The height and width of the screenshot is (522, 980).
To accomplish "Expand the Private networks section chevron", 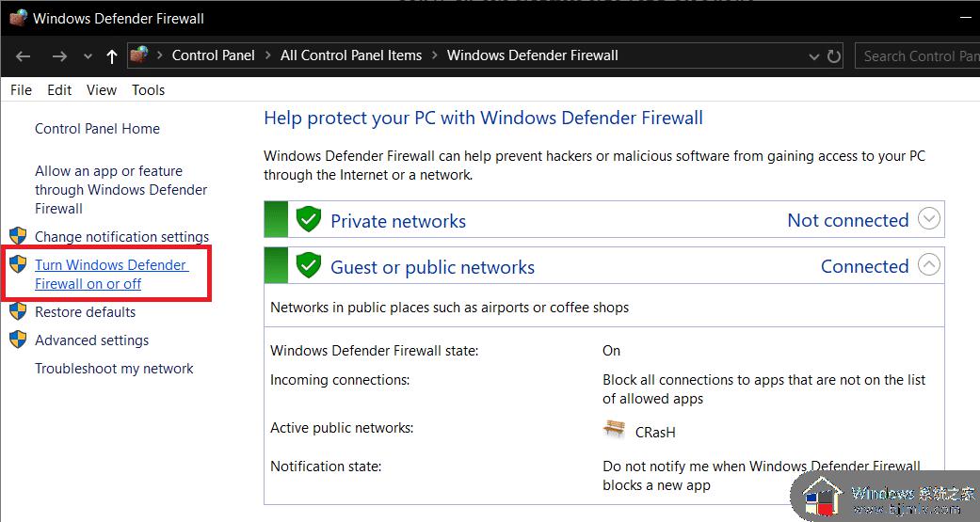I will pyautogui.click(x=929, y=219).
